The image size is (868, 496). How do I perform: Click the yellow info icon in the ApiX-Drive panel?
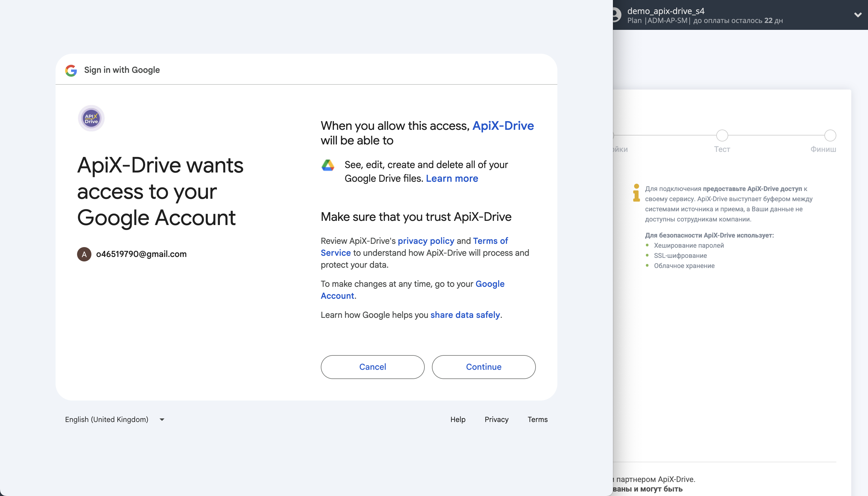(636, 193)
